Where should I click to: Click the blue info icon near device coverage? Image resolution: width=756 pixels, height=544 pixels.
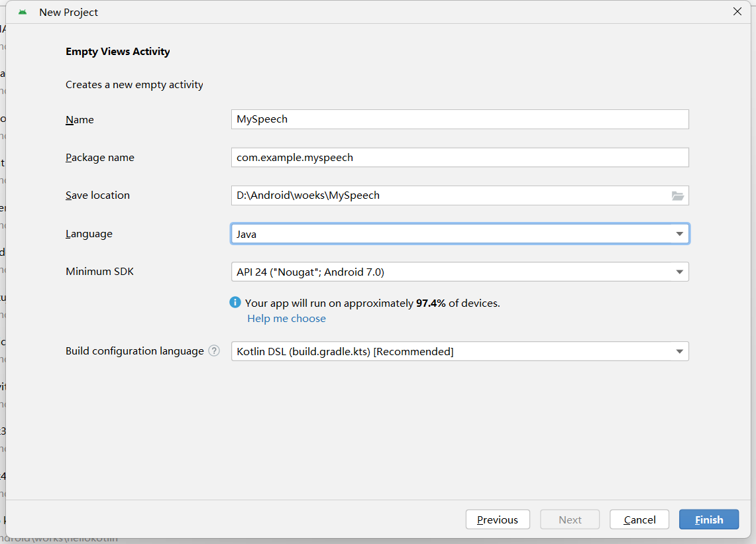(235, 303)
